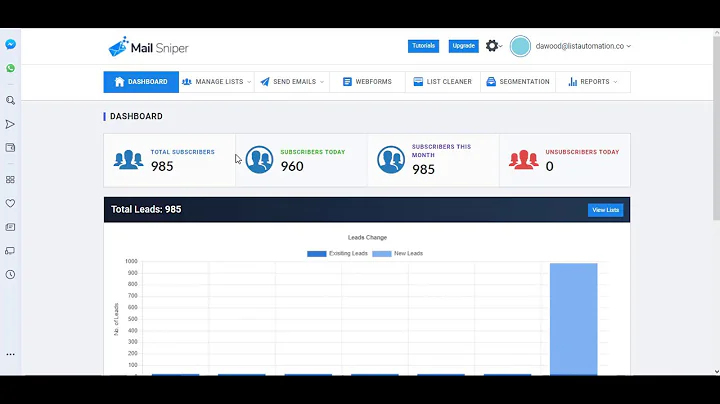Open the sidebar three-dots more menu
The image size is (720, 404).
[x=10, y=354]
